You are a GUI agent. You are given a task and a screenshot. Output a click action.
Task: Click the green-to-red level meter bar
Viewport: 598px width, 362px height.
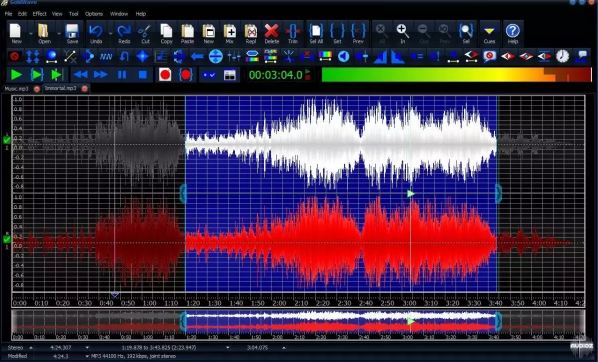click(456, 75)
